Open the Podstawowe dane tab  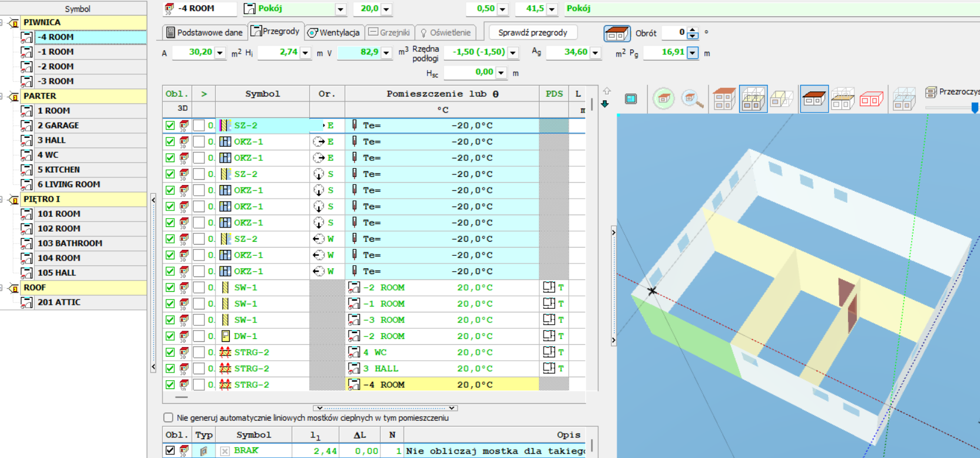click(204, 32)
